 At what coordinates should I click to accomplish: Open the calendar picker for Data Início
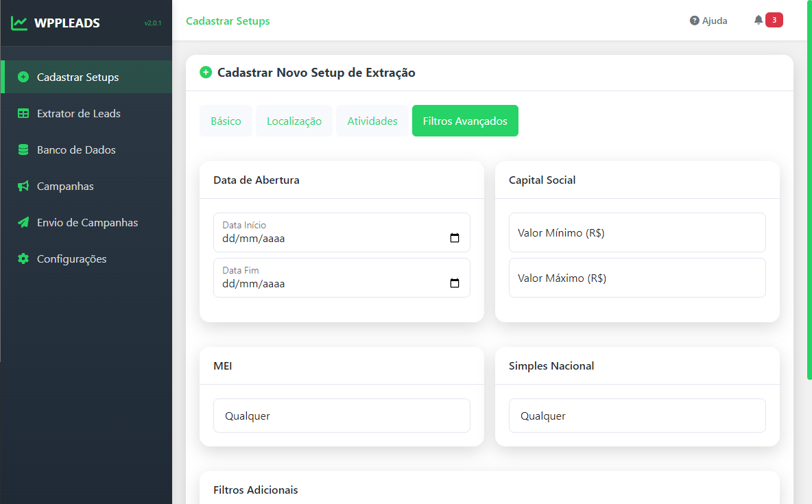[455, 237]
